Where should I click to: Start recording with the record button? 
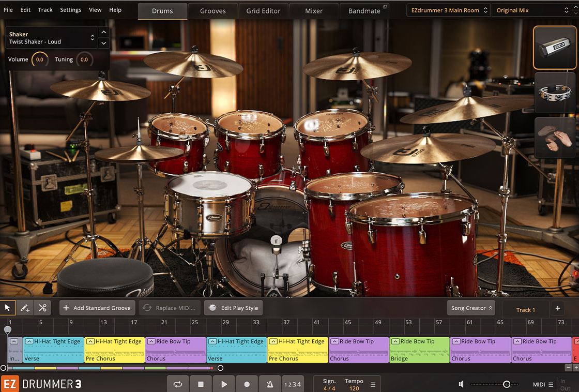click(247, 384)
